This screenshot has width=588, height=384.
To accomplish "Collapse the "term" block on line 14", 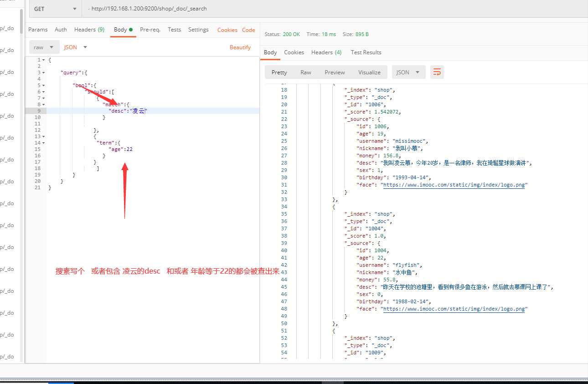I will coord(44,143).
